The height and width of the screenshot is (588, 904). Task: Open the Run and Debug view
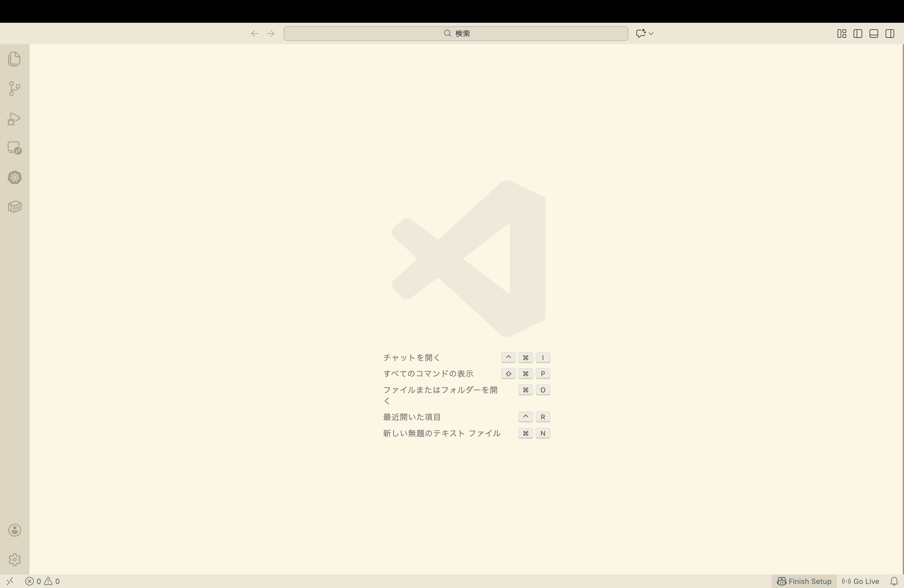coord(14,118)
